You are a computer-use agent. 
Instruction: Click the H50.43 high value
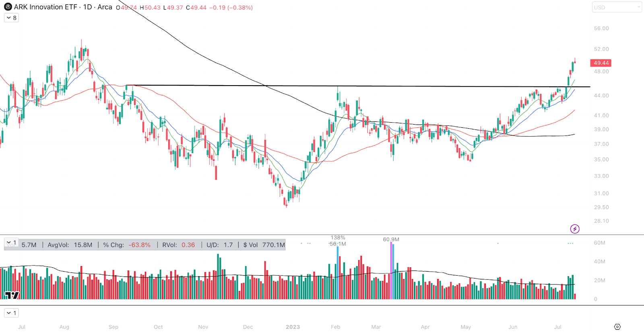point(150,8)
